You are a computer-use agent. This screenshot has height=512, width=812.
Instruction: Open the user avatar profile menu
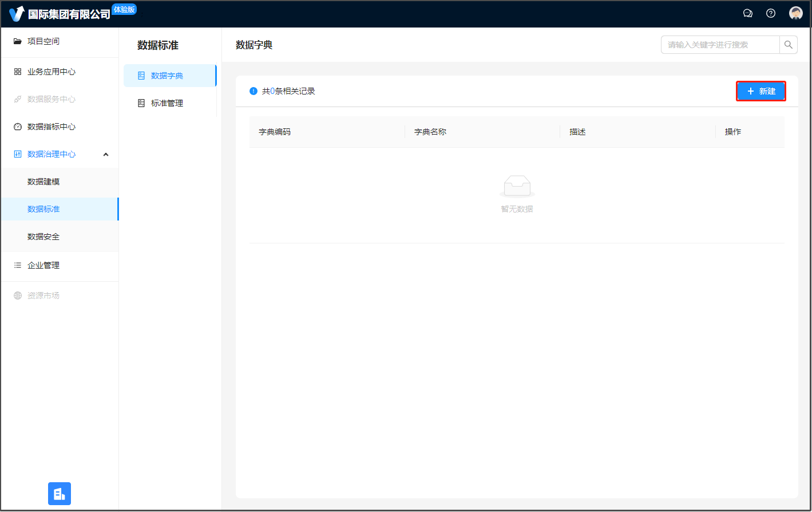(x=795, y=13)
